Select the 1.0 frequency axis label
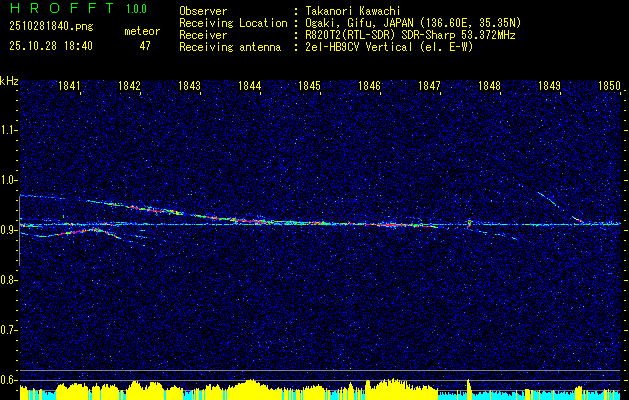Image resolution: width=629 pixels, height=400 pixels. click(x=9, y=180)
